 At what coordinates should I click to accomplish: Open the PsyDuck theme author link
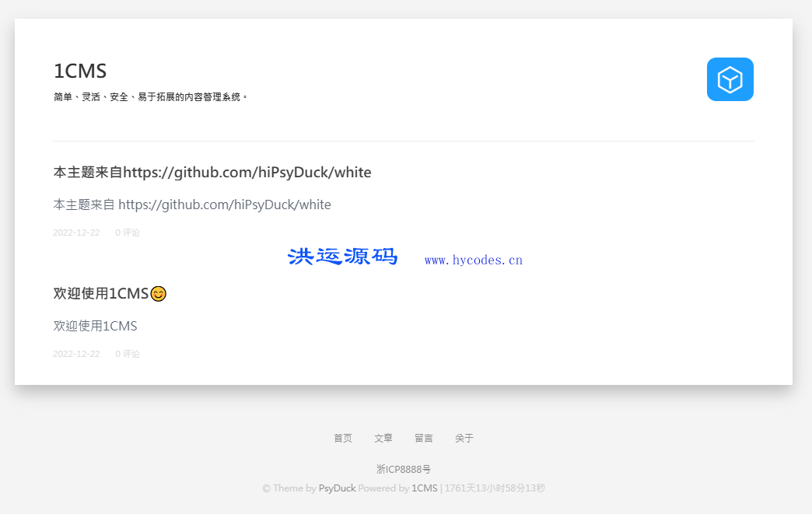click(338, 488)
